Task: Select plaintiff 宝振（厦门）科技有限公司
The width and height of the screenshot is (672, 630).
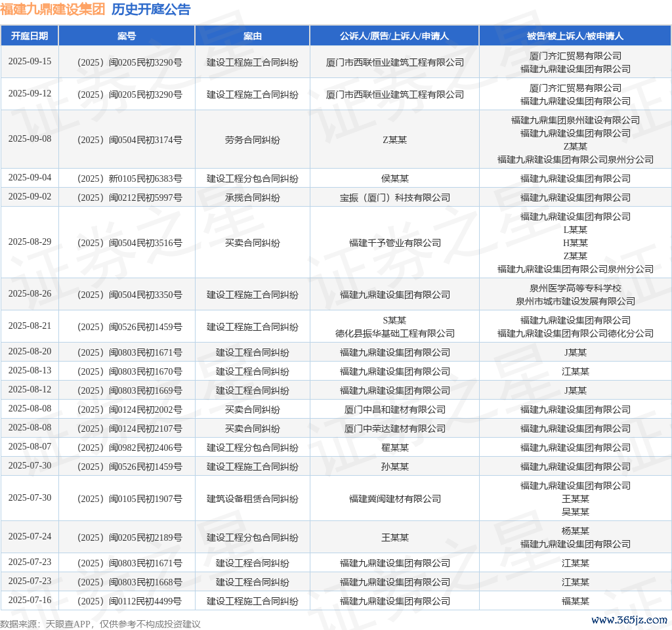Action: [x=394, y=198]
